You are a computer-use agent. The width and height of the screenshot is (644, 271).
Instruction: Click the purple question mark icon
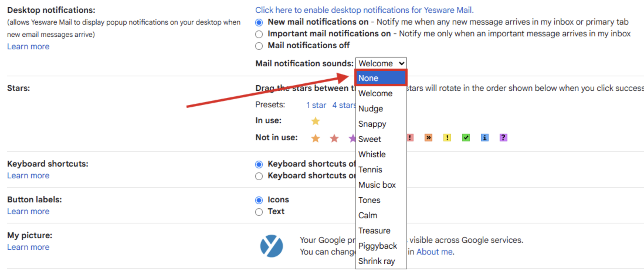coord(503,138)
